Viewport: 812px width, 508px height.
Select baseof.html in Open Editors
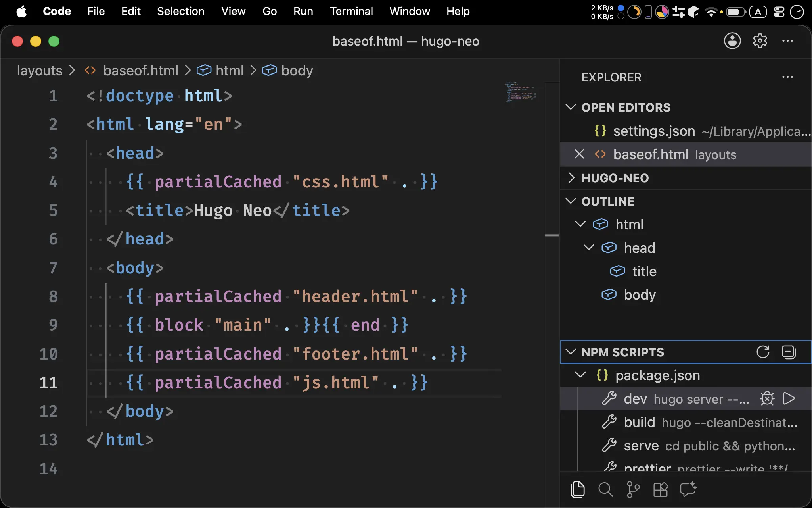click(686, 154)
